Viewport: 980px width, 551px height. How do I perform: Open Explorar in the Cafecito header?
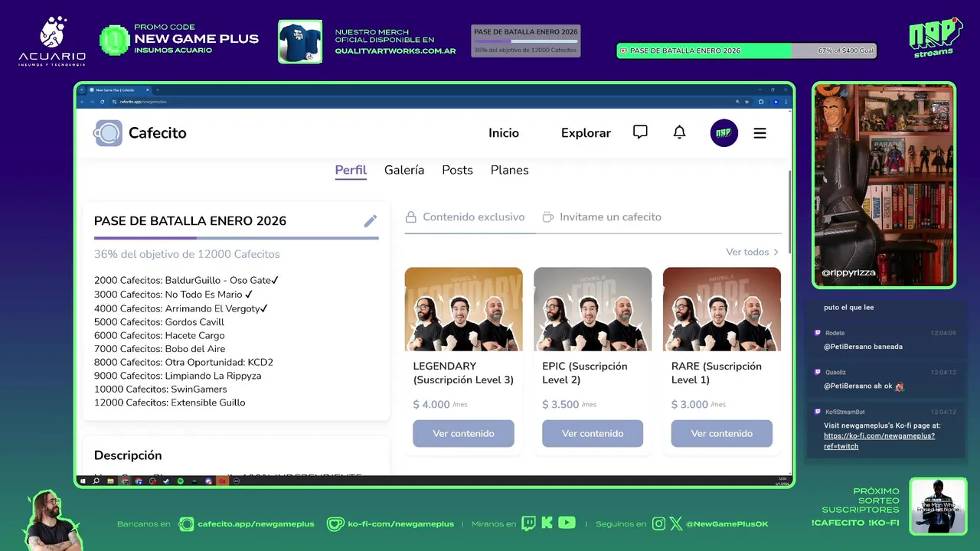(x=586, y=133)
